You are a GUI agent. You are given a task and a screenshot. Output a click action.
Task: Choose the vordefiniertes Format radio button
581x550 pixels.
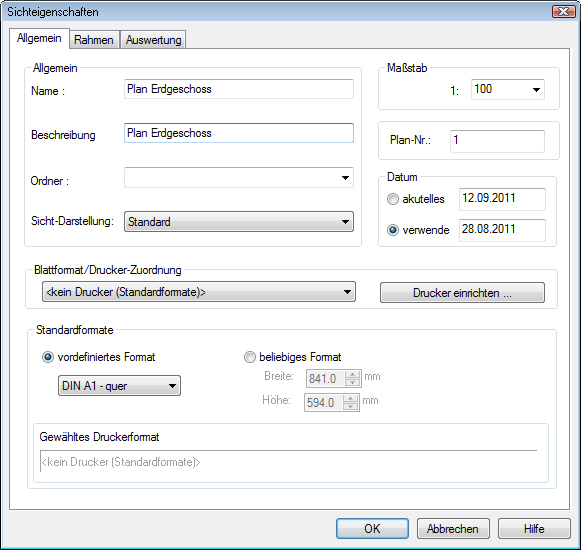point(48,357)
